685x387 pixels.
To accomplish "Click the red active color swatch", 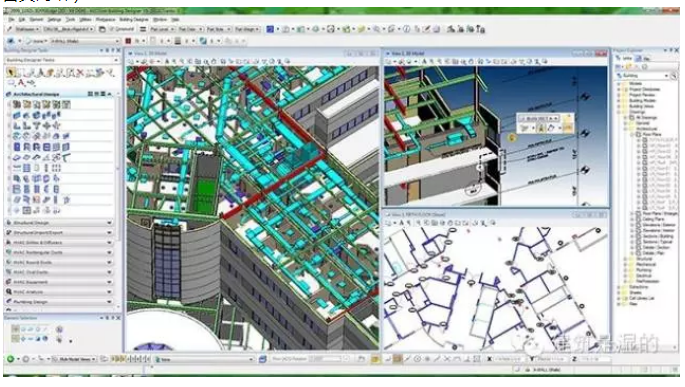I will pos(128,41).
